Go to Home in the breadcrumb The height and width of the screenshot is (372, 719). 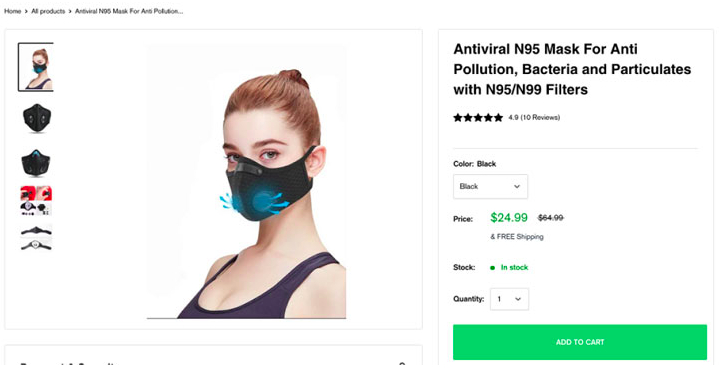pyautogui.click(x=13, y=11)
